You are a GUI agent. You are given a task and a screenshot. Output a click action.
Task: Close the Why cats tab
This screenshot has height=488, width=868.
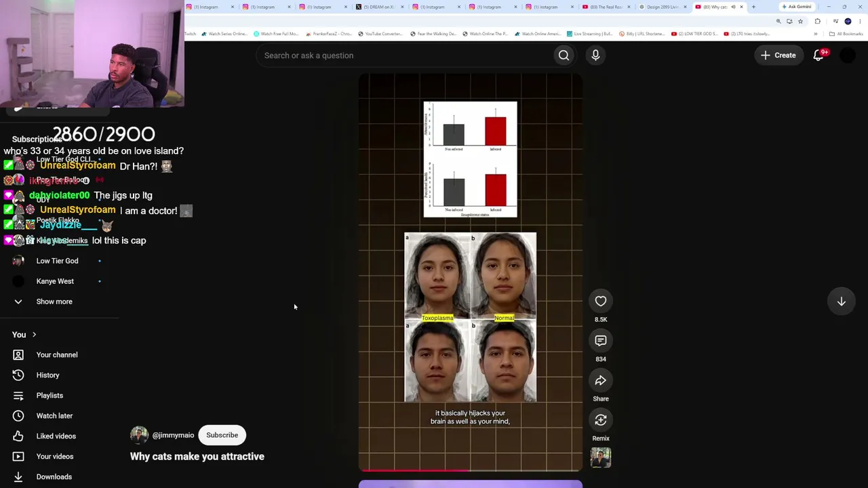point(741,7)
